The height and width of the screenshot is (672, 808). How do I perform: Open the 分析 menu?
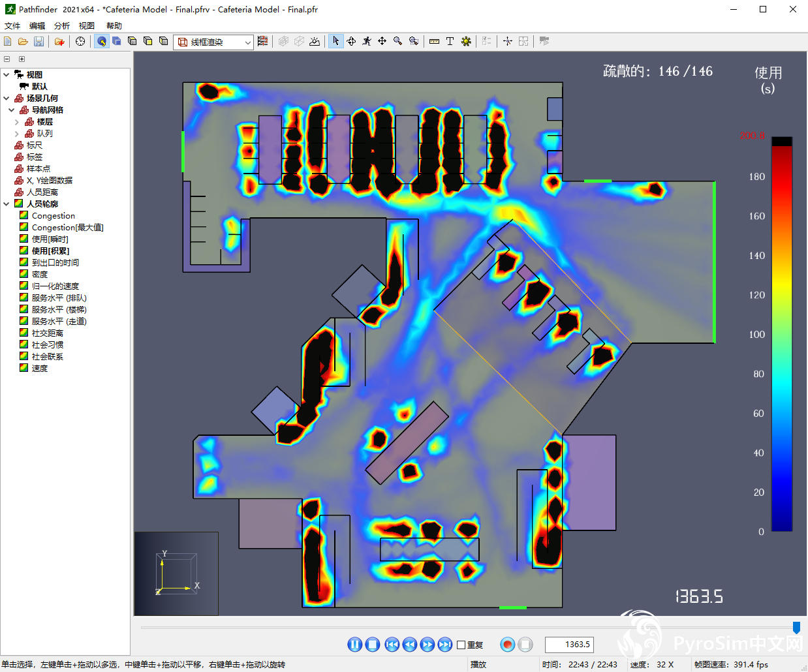point(62,26)
